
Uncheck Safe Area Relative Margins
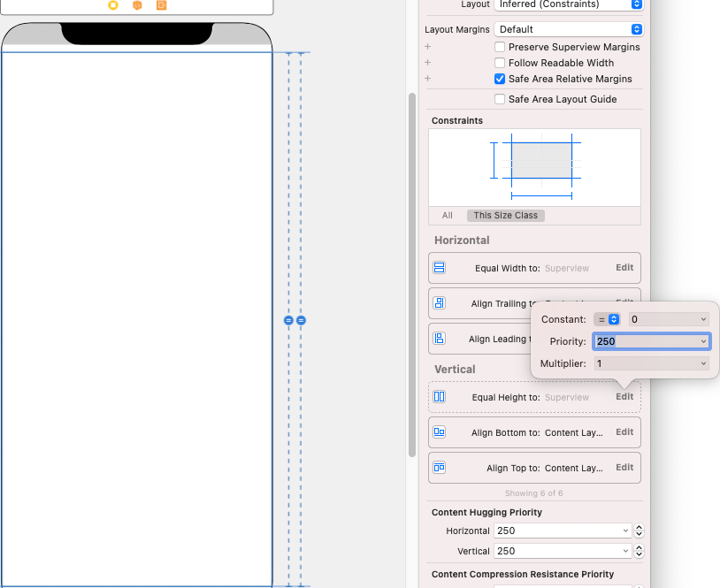click(x=500, y=79)
